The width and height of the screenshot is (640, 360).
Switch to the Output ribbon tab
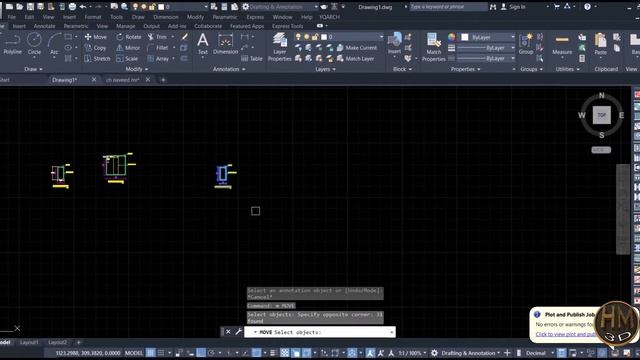151,26
